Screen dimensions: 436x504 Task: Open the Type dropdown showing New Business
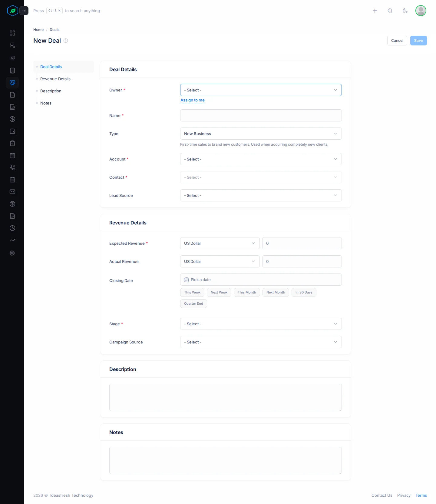[x=261, y=134]
